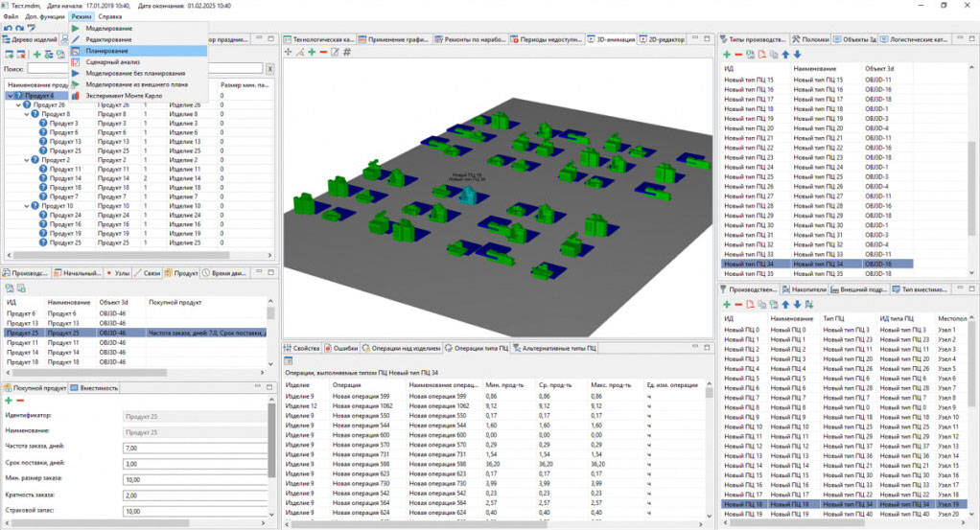Click the blue up arrow in Типы производств panel

coord(785,55)
